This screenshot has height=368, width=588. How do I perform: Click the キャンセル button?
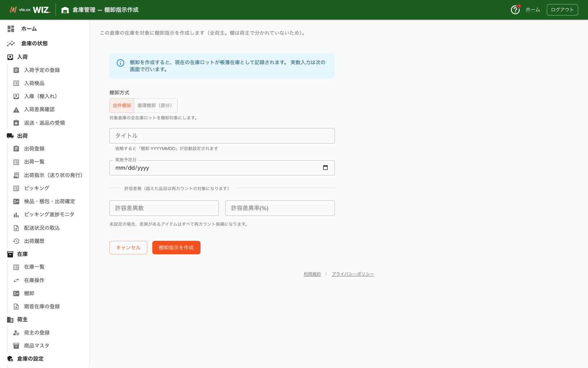point(128,248)
